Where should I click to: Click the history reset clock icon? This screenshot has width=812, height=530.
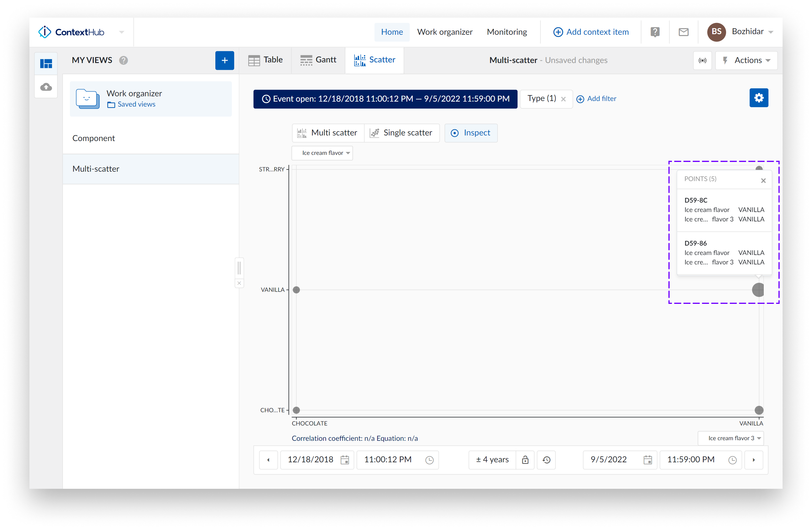pyautogui.click(x=546, y=460)
